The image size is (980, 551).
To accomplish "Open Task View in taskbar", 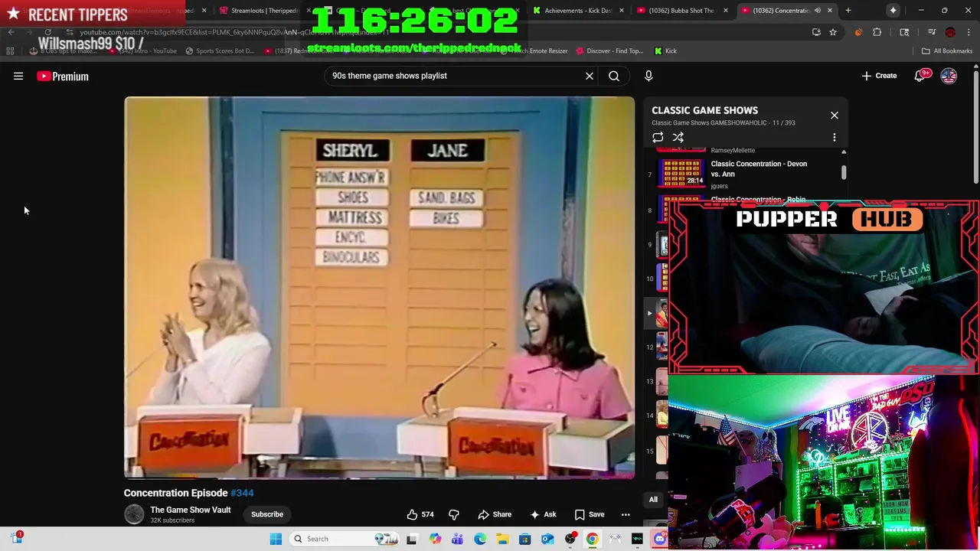I will [x=411, y=539].
